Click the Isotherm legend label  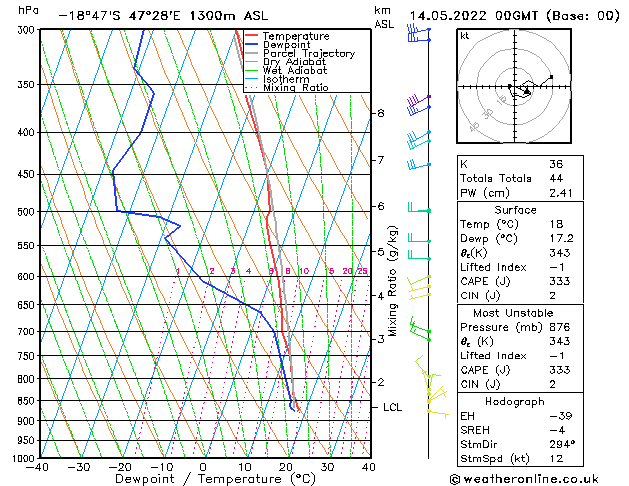click(286, 79)
